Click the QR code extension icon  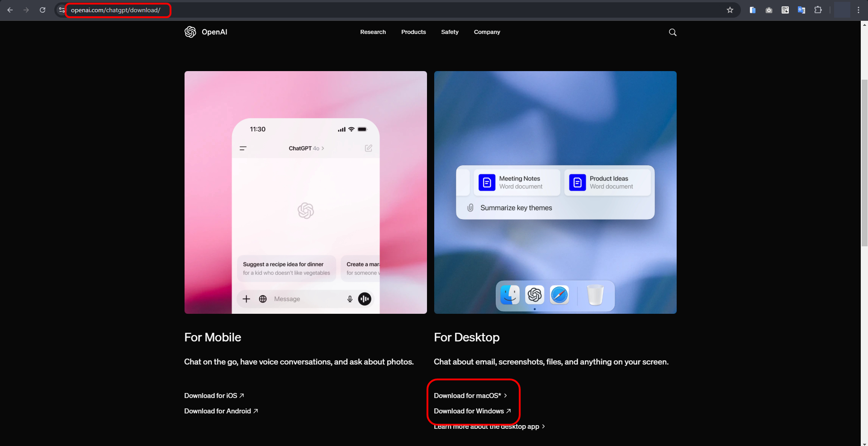[785, 10]
